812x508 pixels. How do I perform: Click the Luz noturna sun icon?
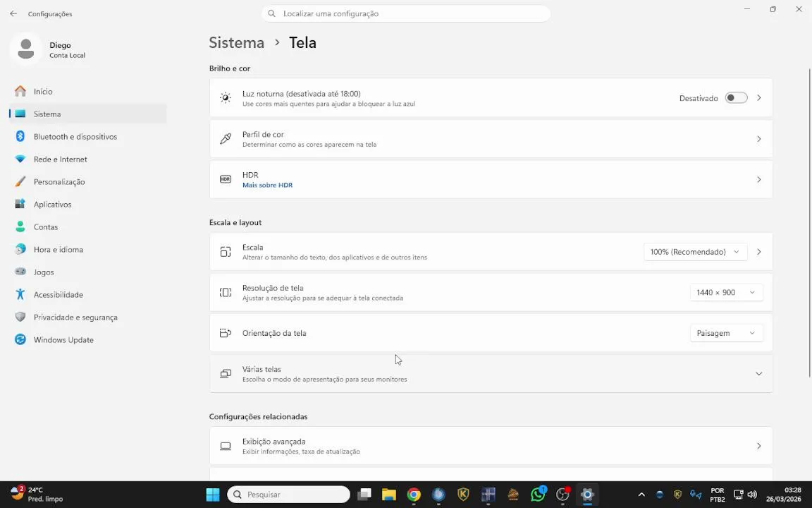(226, 98)
